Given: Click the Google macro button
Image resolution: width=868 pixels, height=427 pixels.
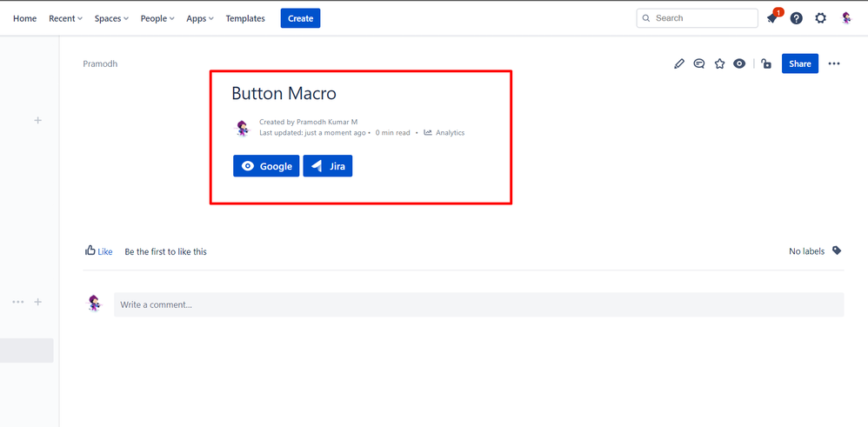Looking at the screenshot, I should click(266, 166).
